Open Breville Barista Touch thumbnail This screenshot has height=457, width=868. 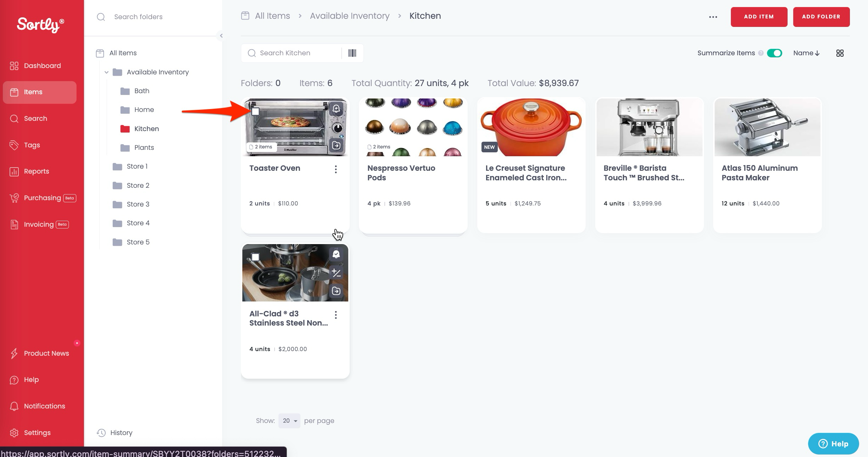click(x=649, y=127)
